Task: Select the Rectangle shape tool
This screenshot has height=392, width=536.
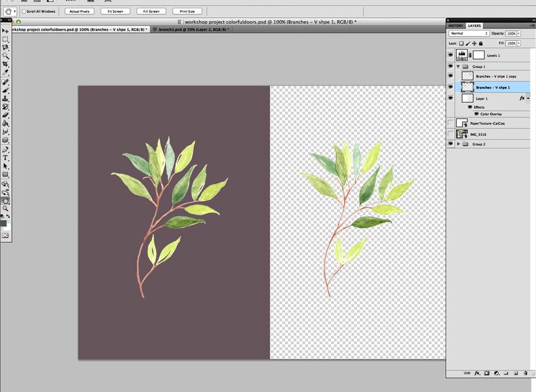Action: [5, 174]
